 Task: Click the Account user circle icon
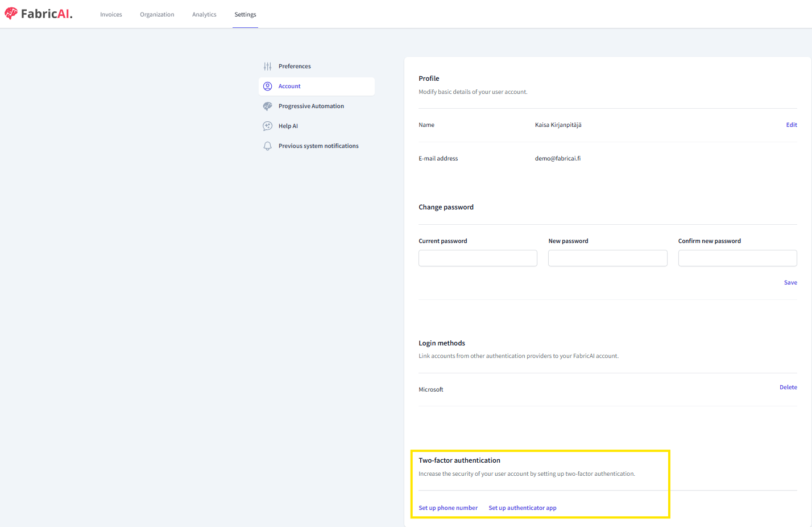point(267,87)
